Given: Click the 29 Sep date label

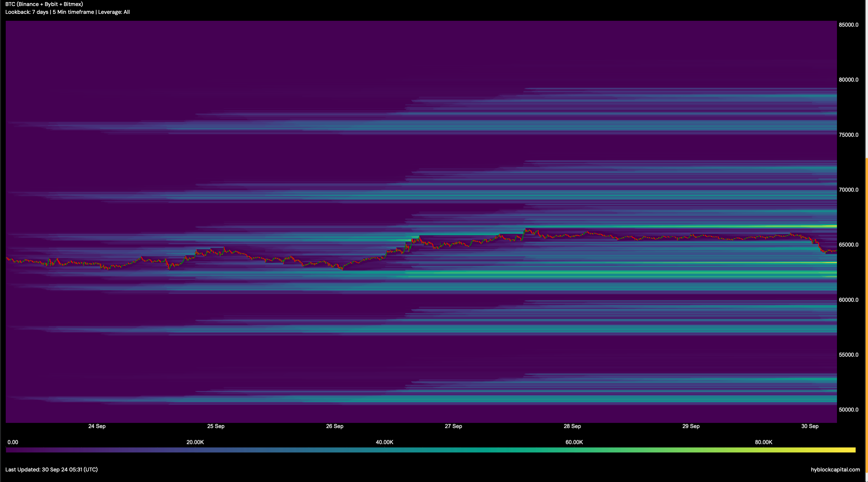Looking at the screenshot, I should tap(691, 426).
